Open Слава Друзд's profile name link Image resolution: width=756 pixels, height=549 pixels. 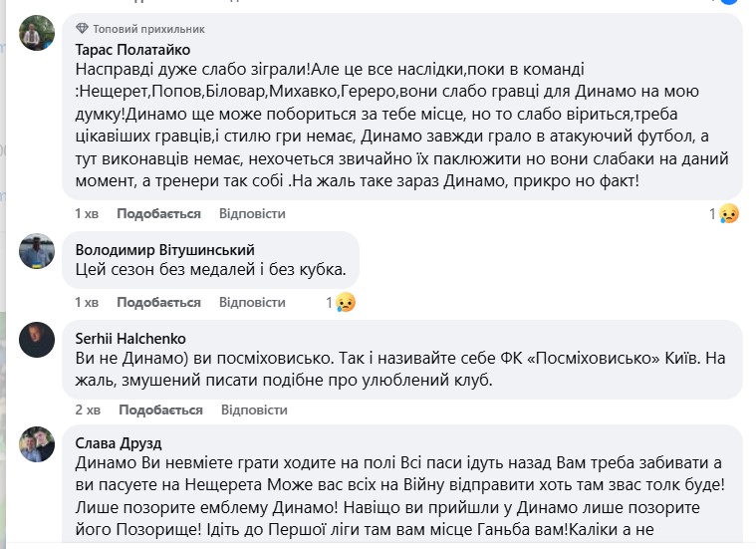(119, 443)
